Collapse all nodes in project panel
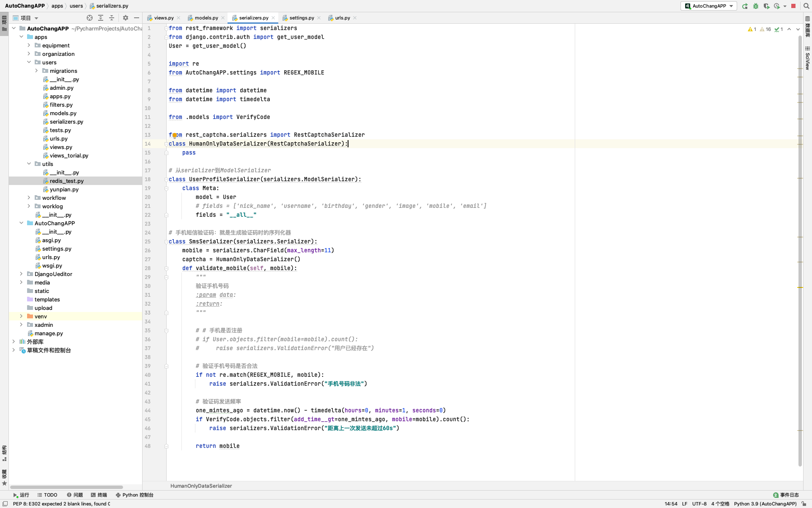The height and width of the screenshot is (508, 812). (x=112, y=18)
